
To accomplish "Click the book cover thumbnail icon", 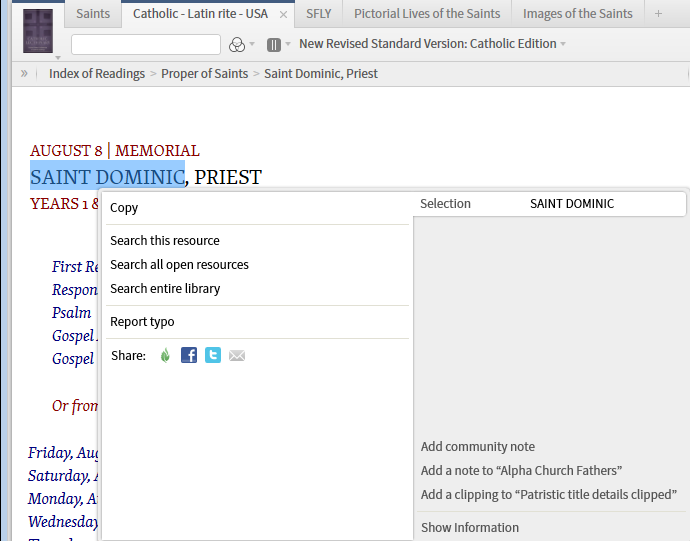I will point(38,30).
